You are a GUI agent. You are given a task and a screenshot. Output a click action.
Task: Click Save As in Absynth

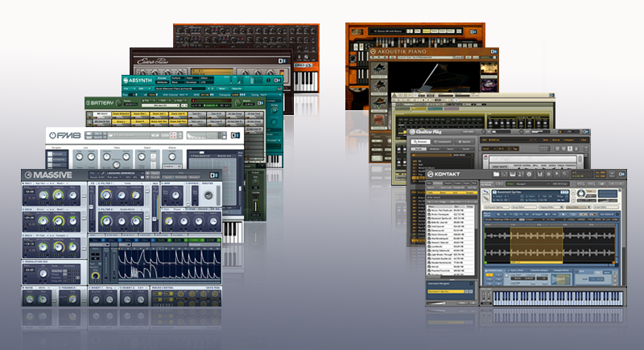coord(237,89)
